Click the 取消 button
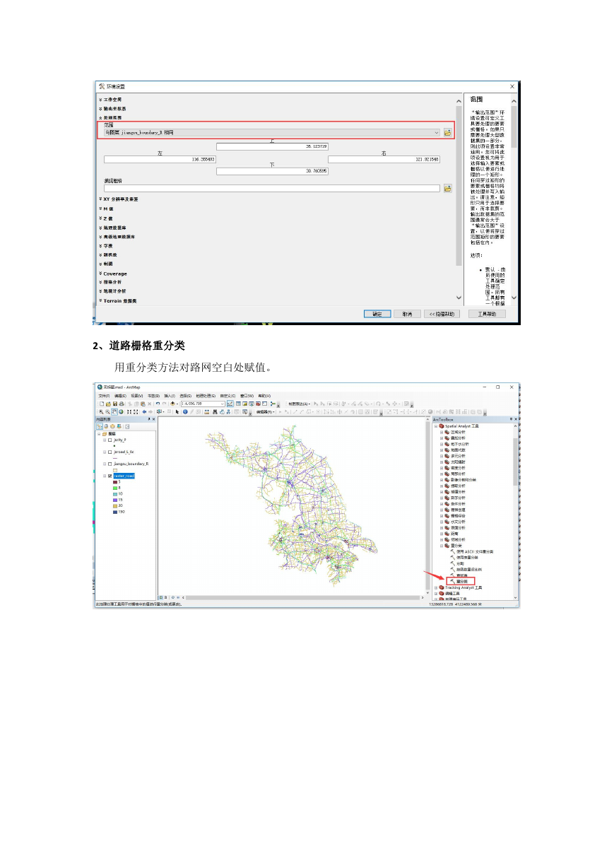 (x=407, y=314)
